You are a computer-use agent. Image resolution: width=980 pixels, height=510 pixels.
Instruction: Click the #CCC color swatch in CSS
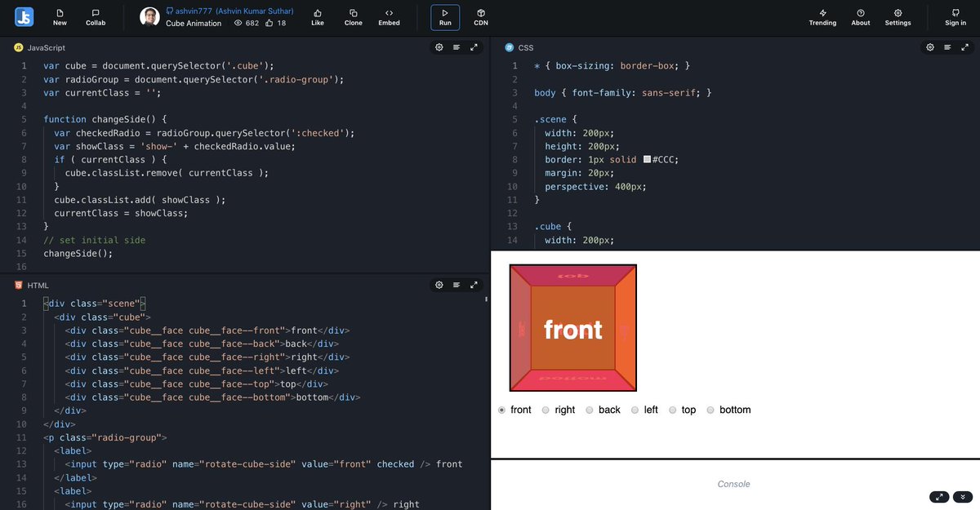pos(647,159)
